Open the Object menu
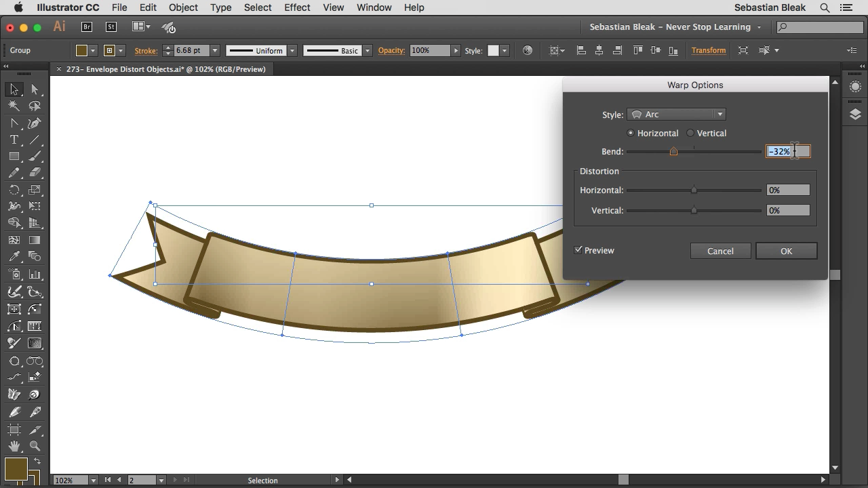868x488 pixels. 183,7
